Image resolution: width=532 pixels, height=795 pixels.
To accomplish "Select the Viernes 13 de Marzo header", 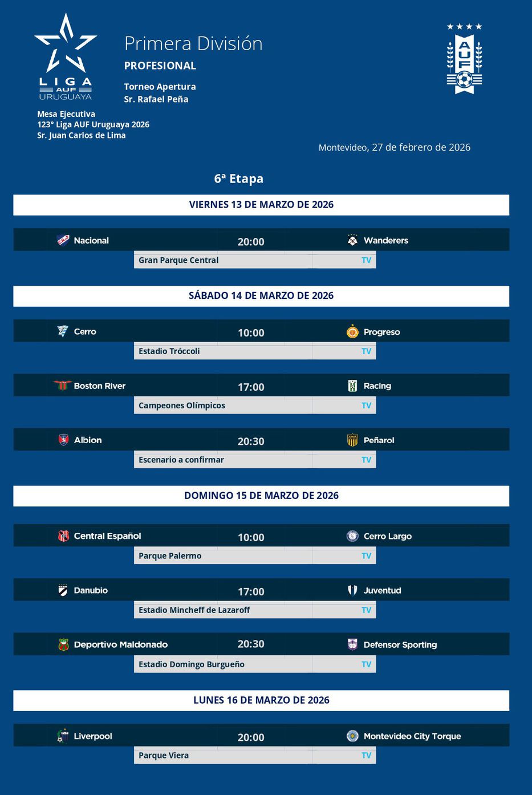I will pos(261,205).
